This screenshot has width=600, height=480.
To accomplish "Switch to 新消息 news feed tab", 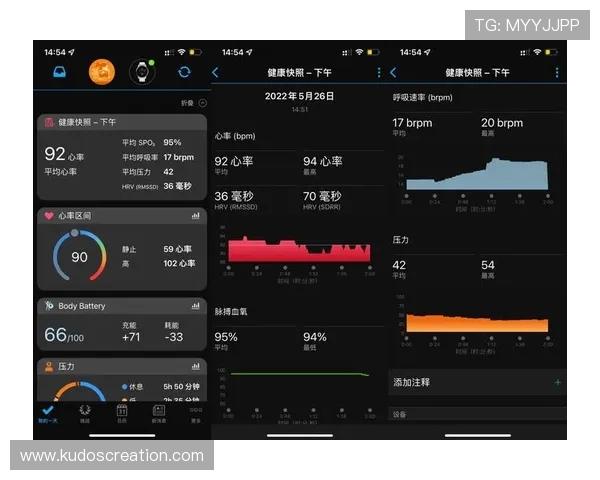I will point(159,414).
